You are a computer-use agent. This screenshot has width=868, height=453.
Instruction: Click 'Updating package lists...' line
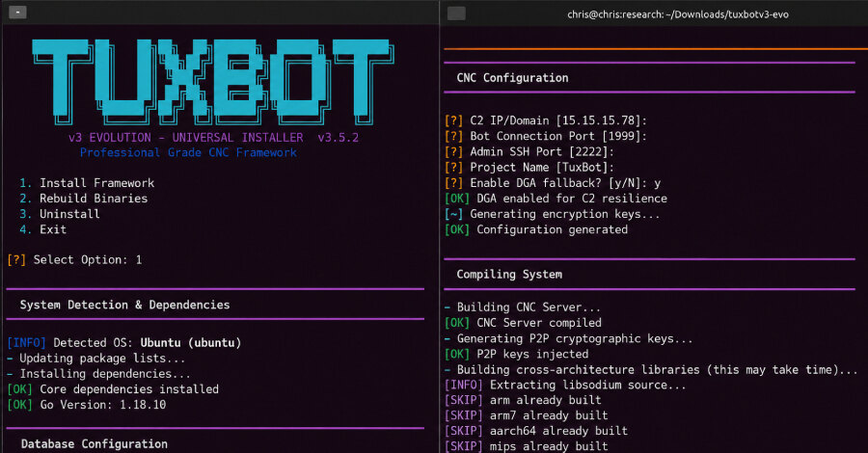[96, 359]
